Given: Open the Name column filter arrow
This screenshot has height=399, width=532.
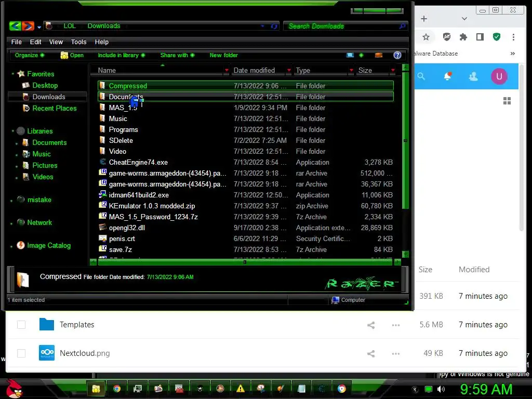Looking at the screenshot, I should (x=227, y=70).
